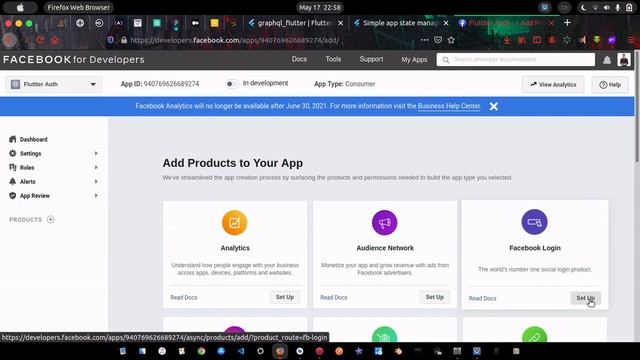Dismiss the Facebook Analytics blue banner
The width and height of the screenshot is (640, 360).
click(x=493, y=106)
